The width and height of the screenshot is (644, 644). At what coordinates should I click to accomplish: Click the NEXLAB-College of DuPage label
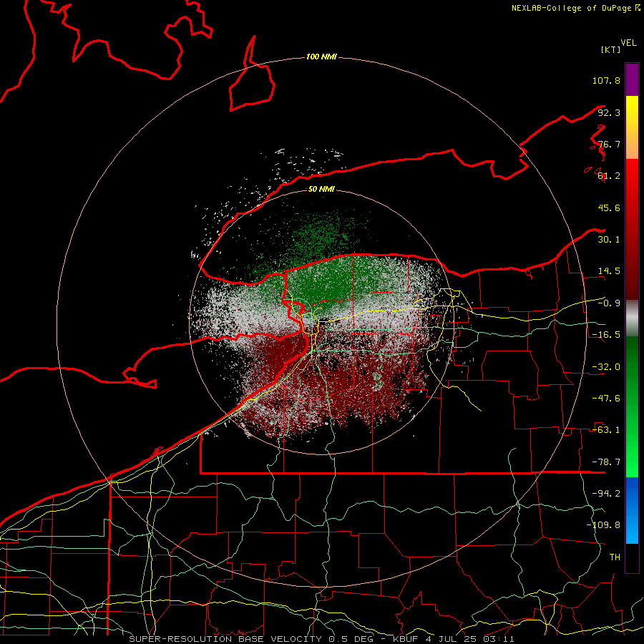pyautogui.click(x=572, y=8)
